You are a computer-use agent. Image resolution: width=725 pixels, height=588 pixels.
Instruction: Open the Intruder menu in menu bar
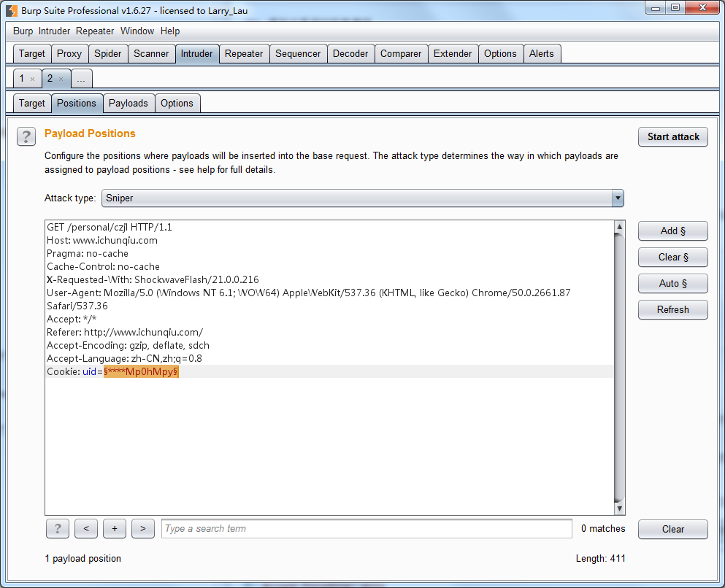pos(54,31)
